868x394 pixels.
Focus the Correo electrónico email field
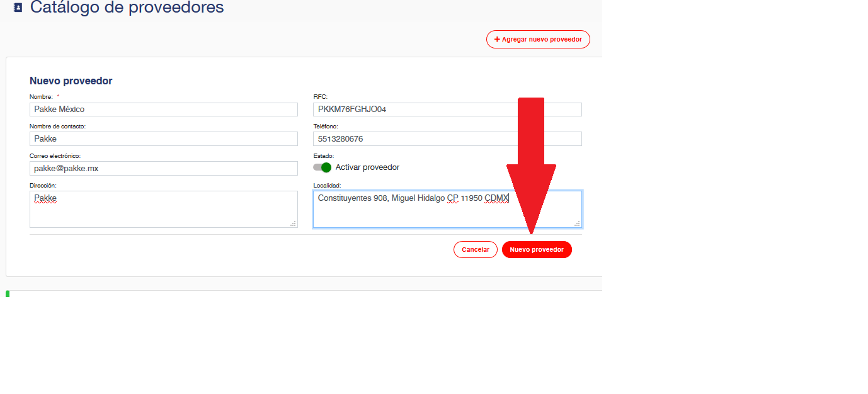tap(163, 168)
